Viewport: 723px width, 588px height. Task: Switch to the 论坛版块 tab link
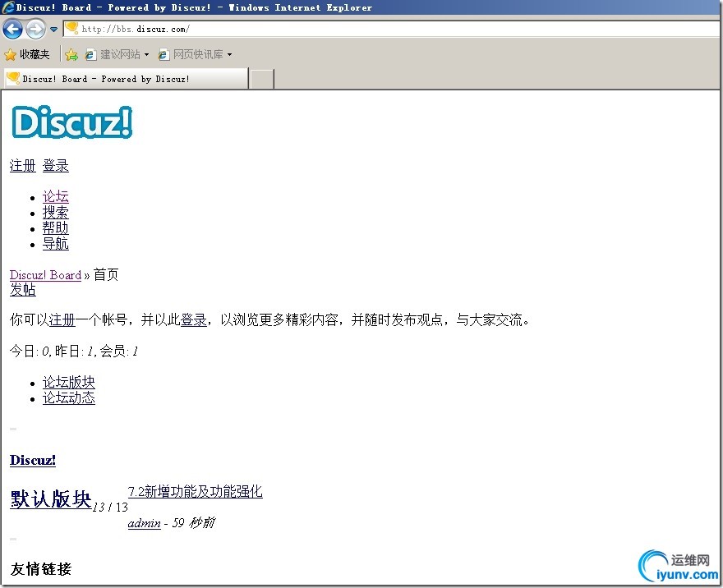[69, 382]
